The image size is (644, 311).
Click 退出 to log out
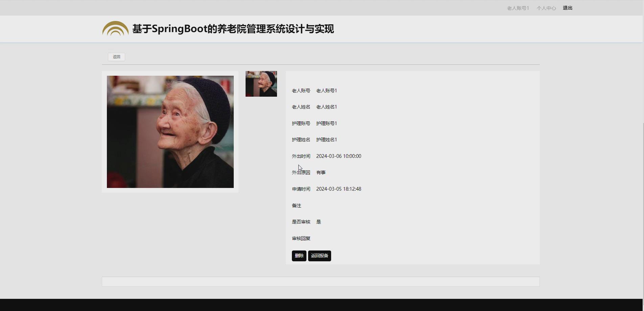[x=567, y=7]
